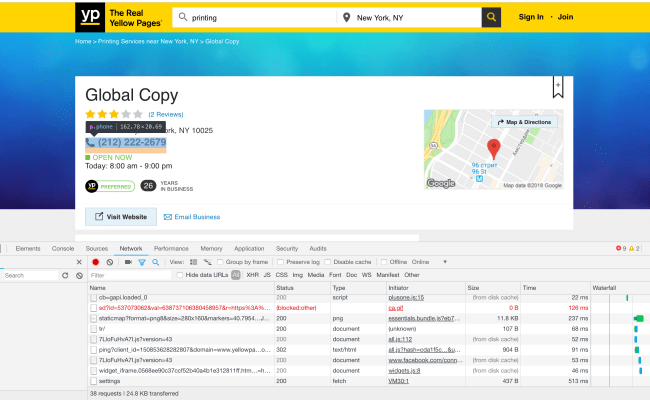Check the Offline checkbox
This screenshot has width=650, height=400.
(384, 262)
